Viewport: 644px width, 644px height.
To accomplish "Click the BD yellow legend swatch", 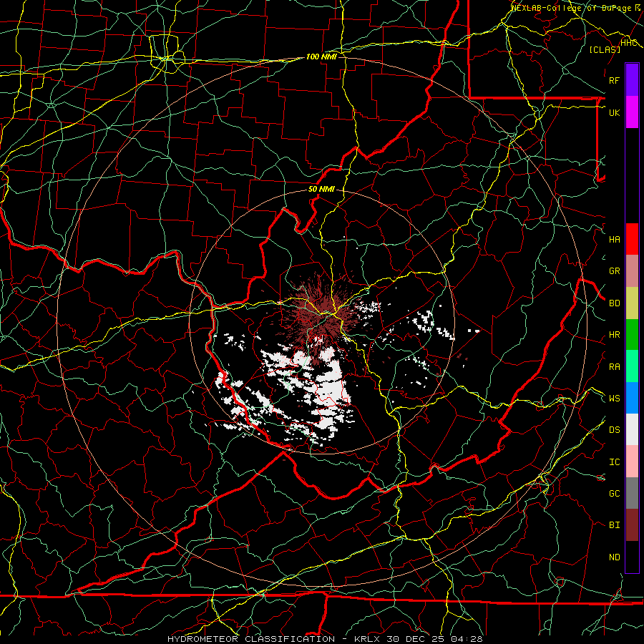I will coord(632,303).
